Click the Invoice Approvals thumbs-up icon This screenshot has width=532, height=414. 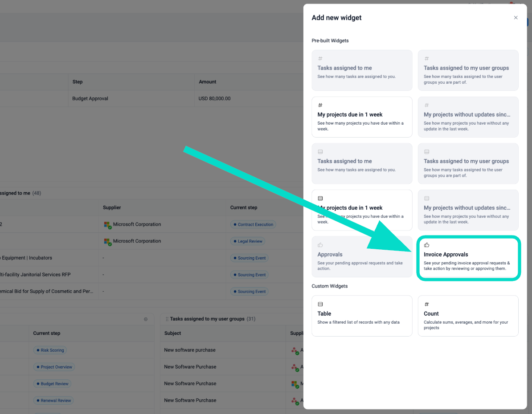[426, 245]
